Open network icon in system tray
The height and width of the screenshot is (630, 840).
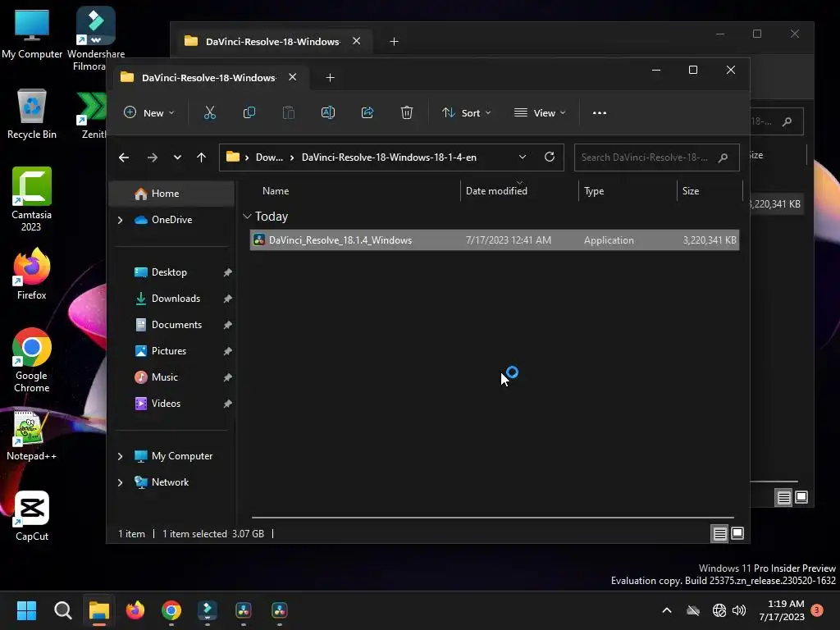click(719, 610)
